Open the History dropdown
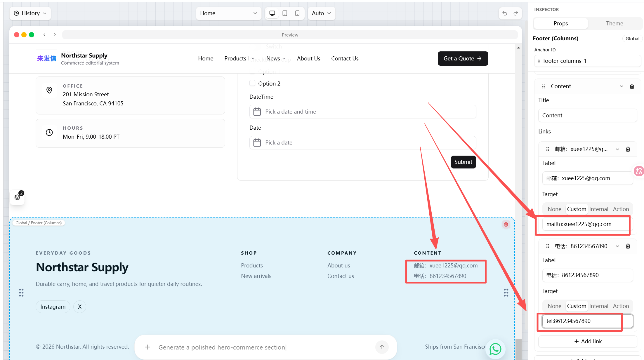The width and height of the screenshot is (644, 360). click(30, 13)
